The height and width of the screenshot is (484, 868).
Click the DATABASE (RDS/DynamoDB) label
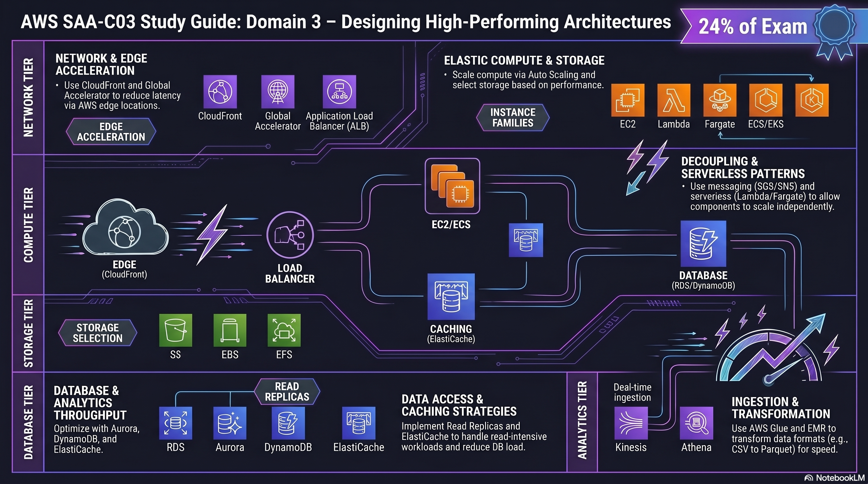(x=703, y=280)
